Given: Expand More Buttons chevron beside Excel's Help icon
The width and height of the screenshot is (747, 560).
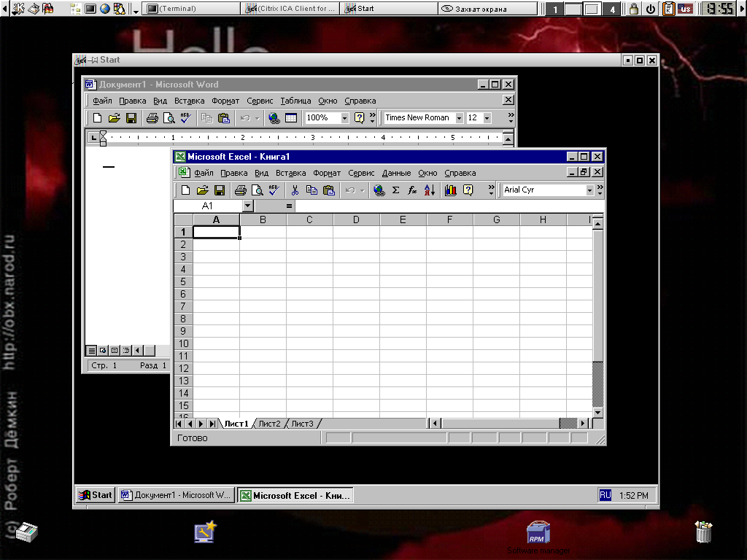Looking at the screenshot, I should click(x=491, y=190).
